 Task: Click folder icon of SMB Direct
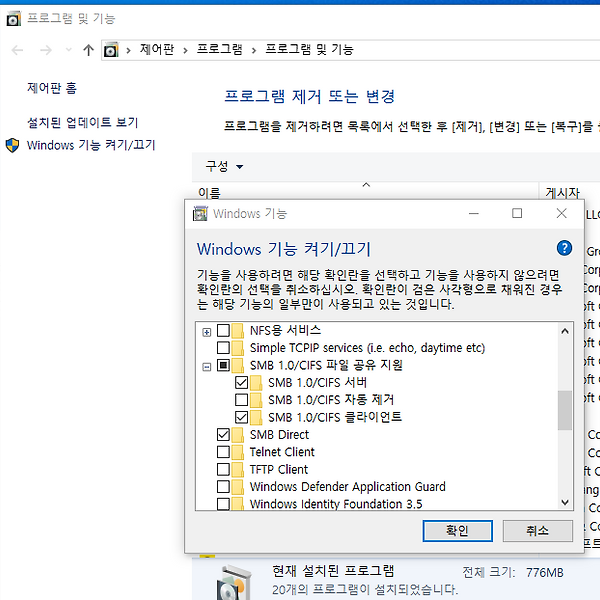coord(238,435)
